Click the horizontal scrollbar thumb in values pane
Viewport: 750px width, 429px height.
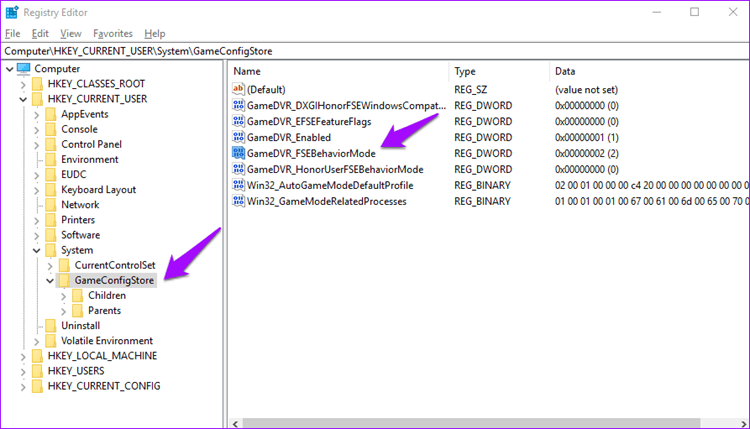(x=472, y=424)
